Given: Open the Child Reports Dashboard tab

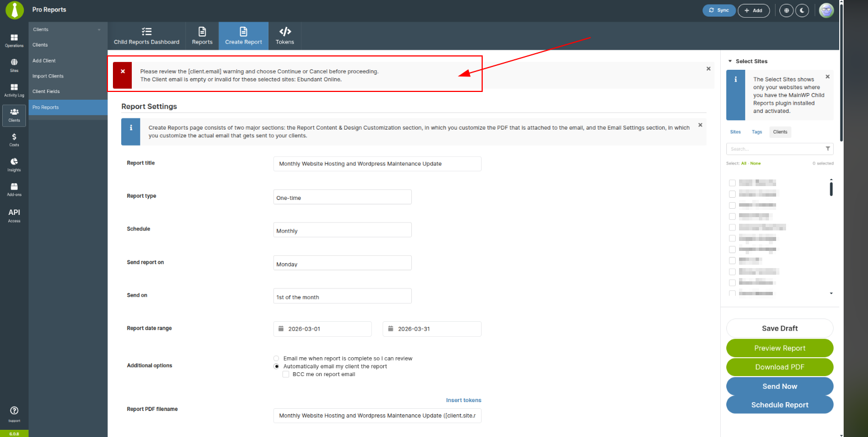Looking at the screenshot, I should click(x=147, y=36).
